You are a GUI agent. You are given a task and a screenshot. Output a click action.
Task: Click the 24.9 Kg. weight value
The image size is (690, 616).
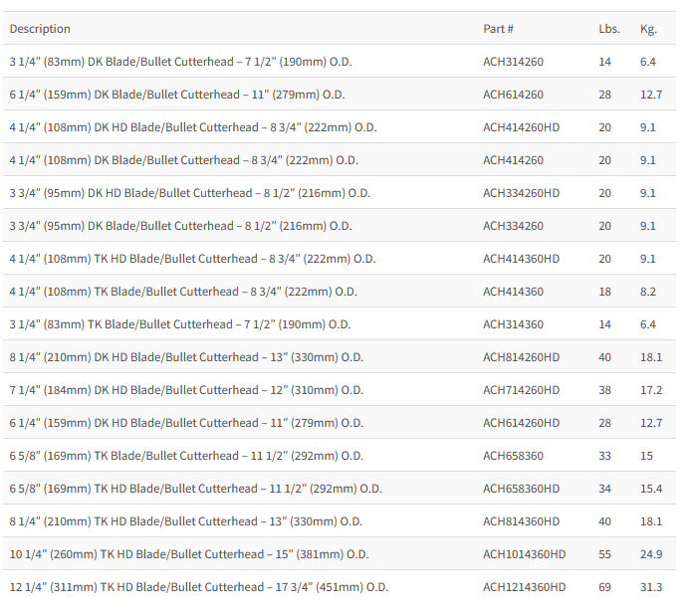click(650, 554)
